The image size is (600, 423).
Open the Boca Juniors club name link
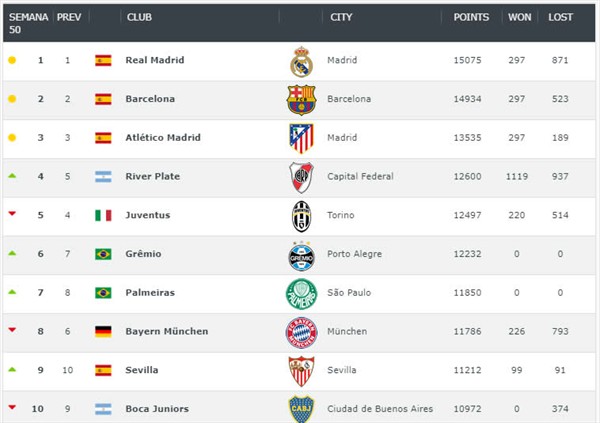coord(157,409)
